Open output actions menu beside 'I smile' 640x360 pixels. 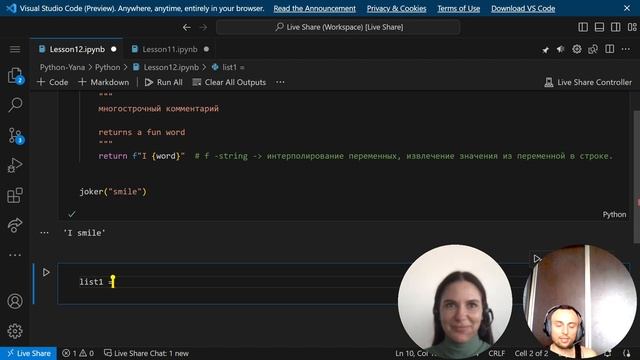click(44, 233)
